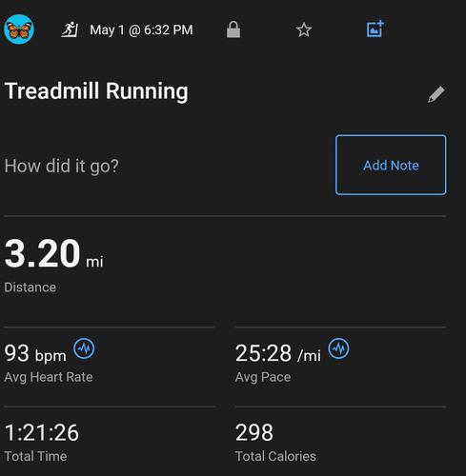Tap the butterfly profile avatar
Viewport: 466px width, 476px height.
pyautogui.click(x=19, y=30)
